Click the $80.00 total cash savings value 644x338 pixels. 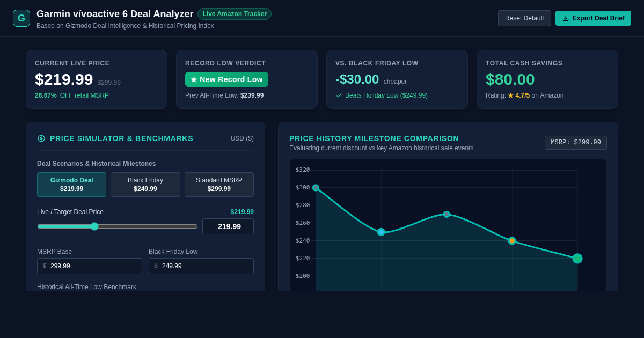pyautogui.click(x=510, y=79)
